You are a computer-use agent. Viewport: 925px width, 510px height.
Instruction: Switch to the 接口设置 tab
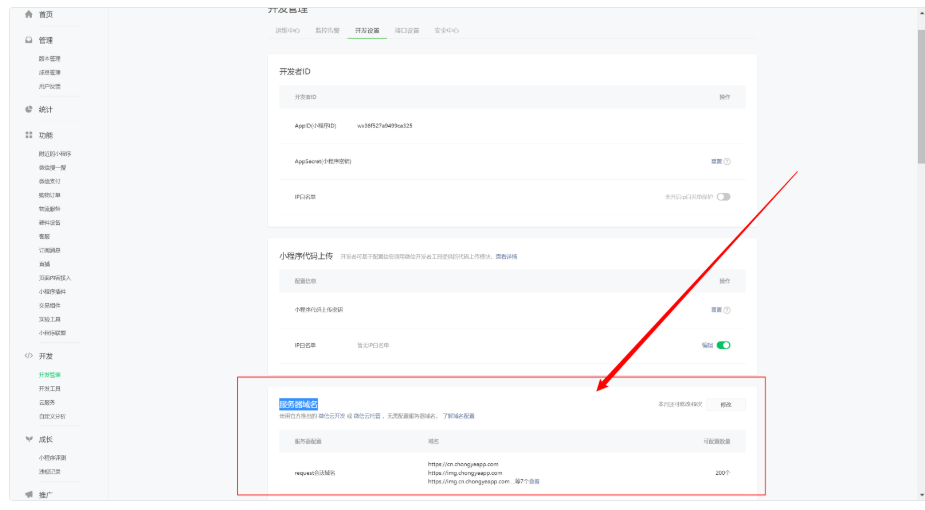click(x=406, y=30)
